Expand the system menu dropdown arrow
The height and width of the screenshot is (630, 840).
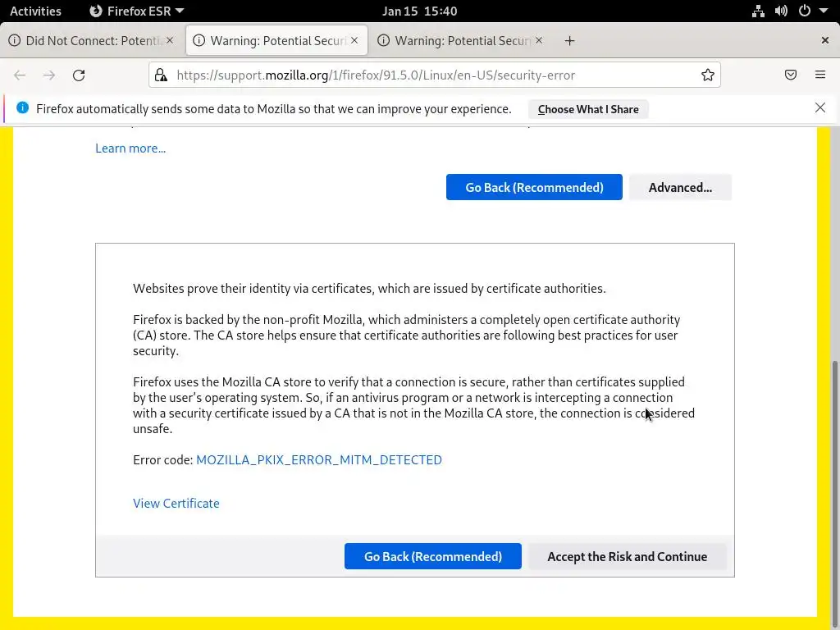[824, 11]
